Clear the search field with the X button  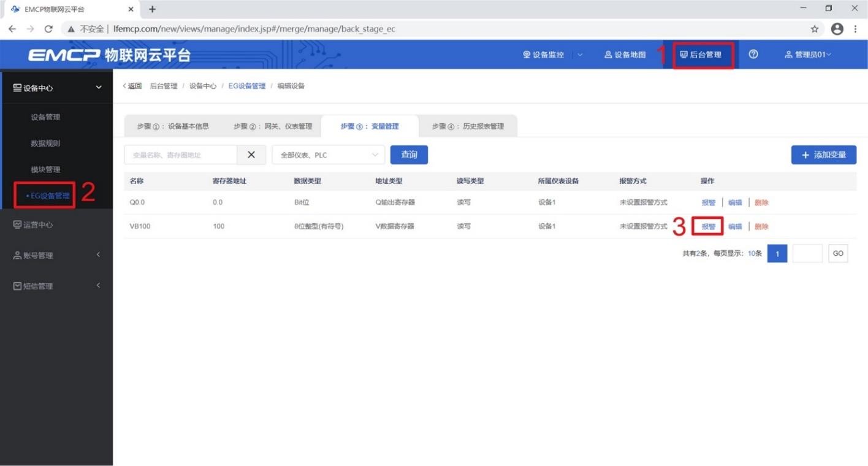point(251,155)
